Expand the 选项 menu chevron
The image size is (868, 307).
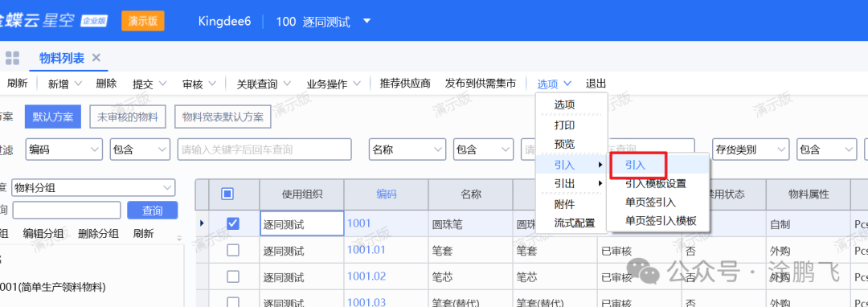coord(567,84)
